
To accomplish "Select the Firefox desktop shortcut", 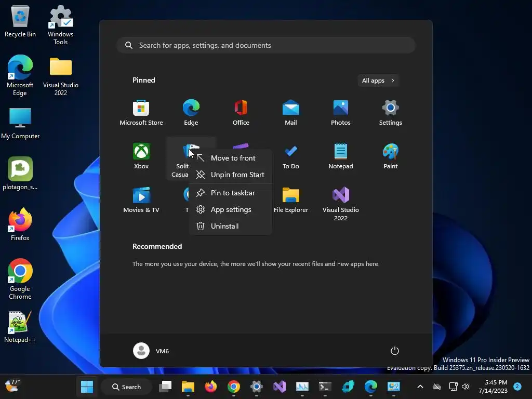I will (x=20, y=224).
